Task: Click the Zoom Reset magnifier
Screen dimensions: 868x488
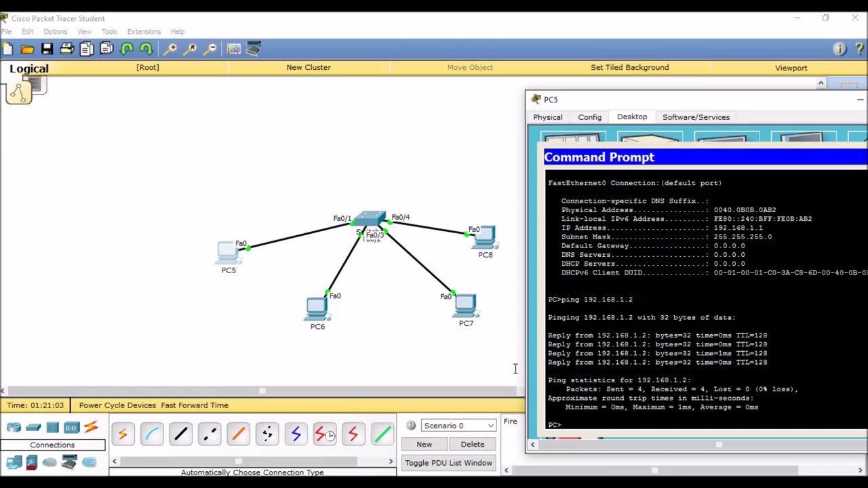Action: pos(191,49)
